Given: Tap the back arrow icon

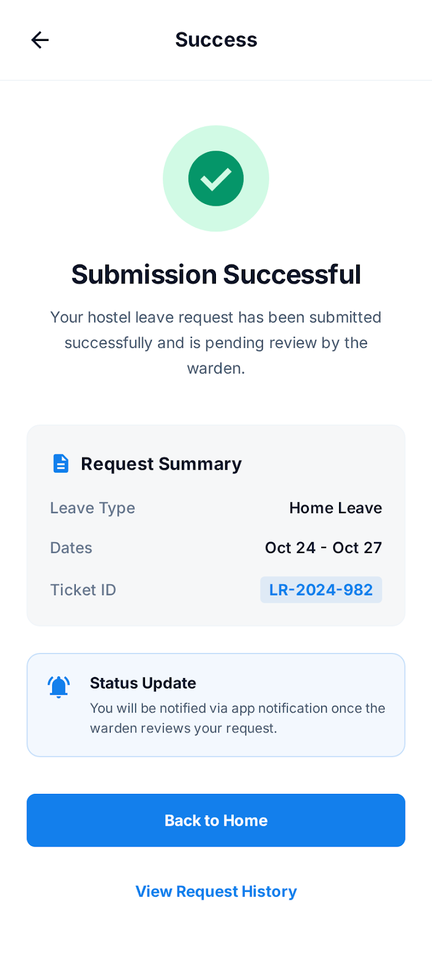Looking at the screenshot, I should click(40, 40).
